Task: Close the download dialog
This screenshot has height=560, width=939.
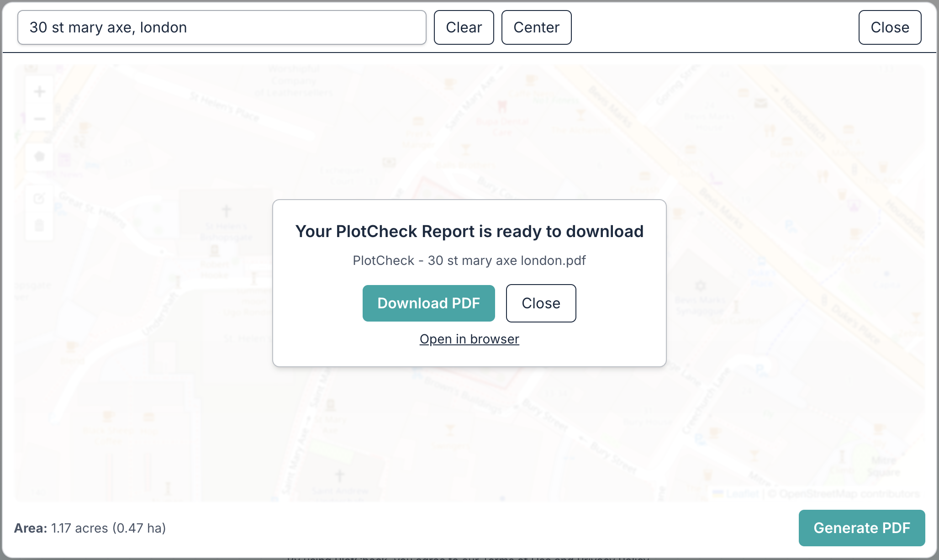Action: 540,303
